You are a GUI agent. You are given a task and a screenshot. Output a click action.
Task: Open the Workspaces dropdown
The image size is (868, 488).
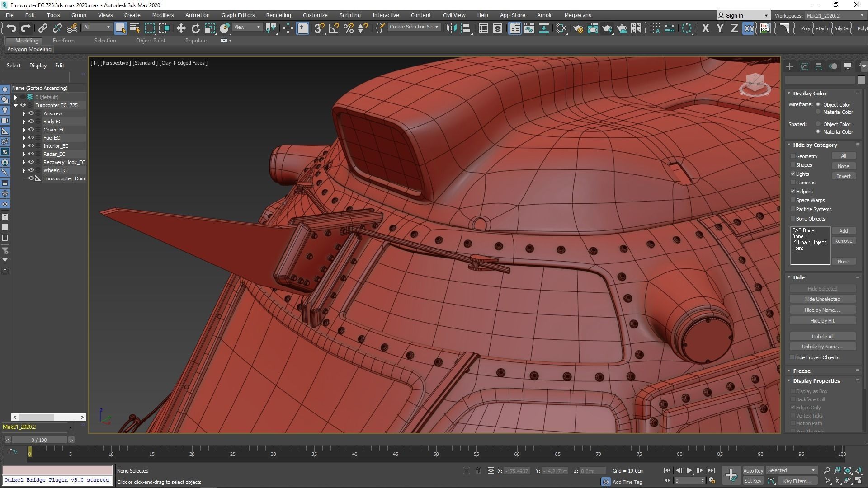[x=835, y=15]
